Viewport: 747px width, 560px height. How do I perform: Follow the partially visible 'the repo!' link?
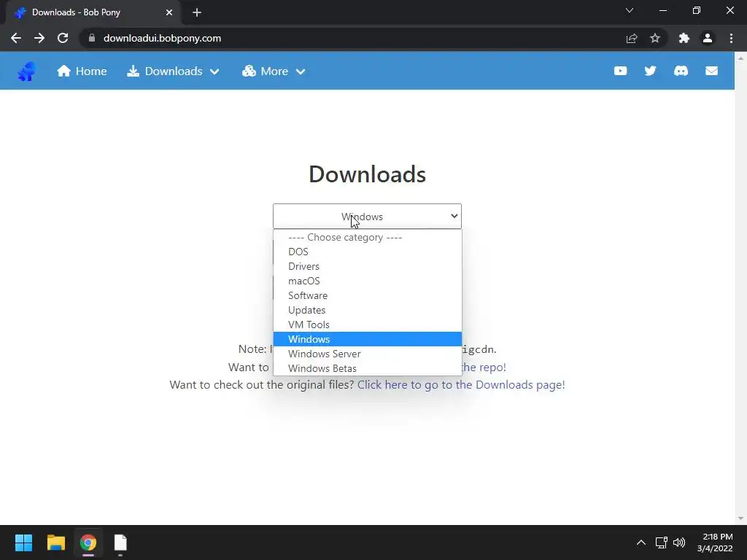click(484, 367)
